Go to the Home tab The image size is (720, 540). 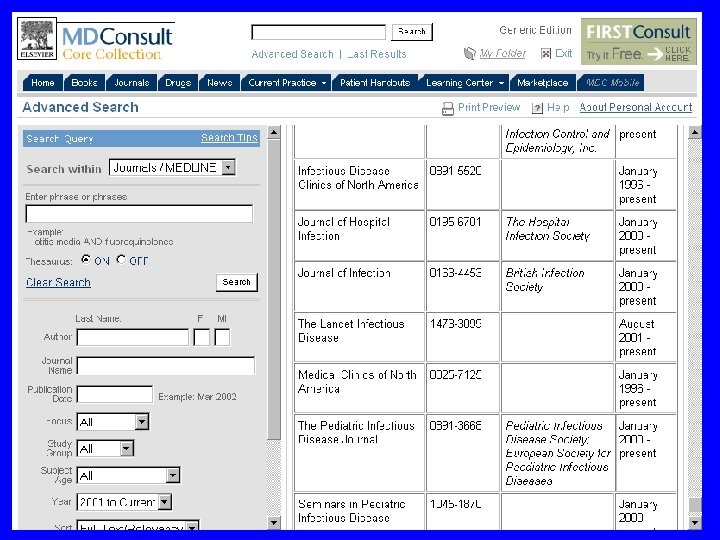click(x=43, y=83)
